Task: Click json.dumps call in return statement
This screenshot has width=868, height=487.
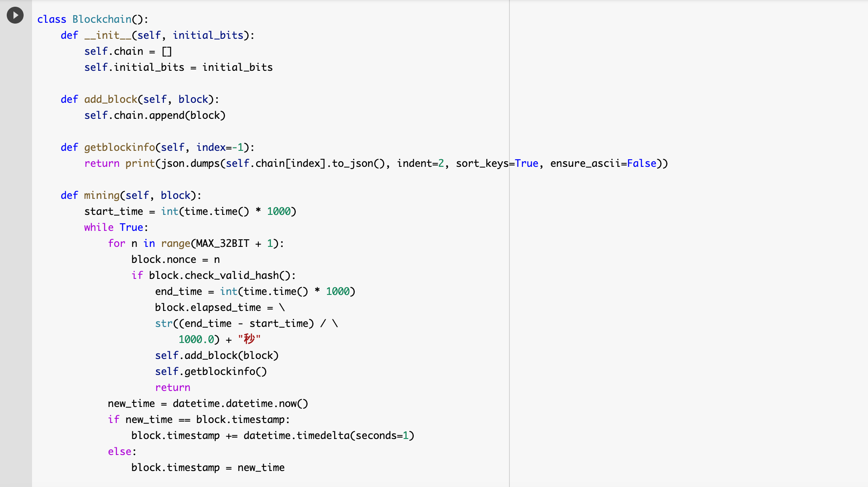Action: tap(190, 163)
